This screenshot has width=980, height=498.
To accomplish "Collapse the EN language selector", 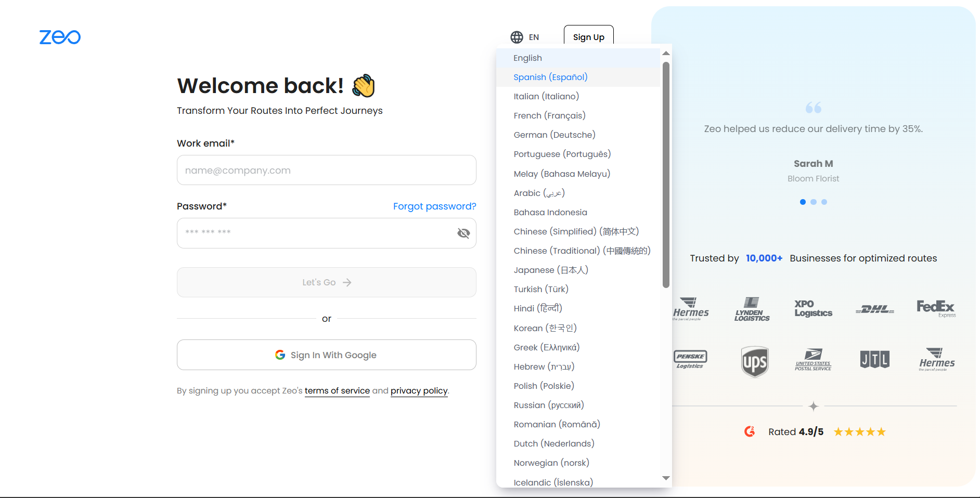I will (525, 37).
